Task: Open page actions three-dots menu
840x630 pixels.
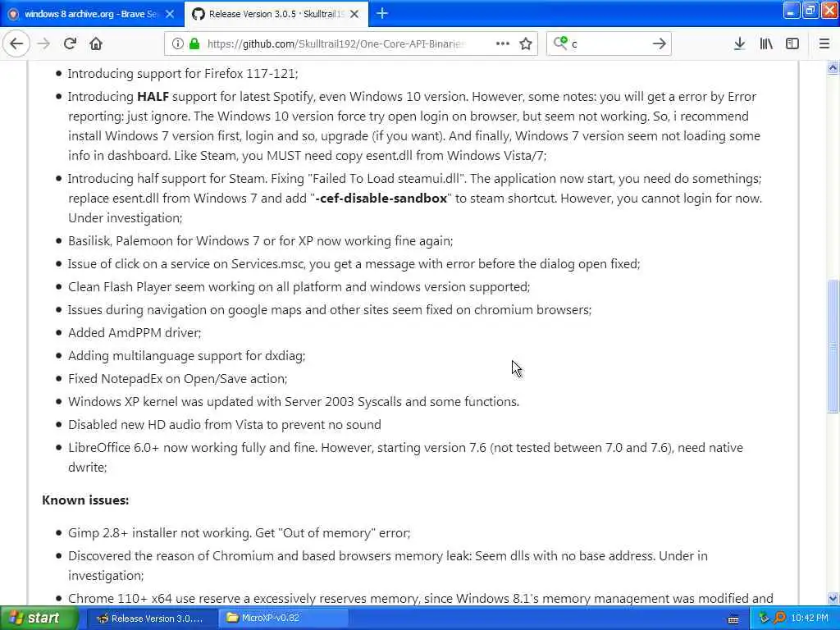Action: [503, 43]
